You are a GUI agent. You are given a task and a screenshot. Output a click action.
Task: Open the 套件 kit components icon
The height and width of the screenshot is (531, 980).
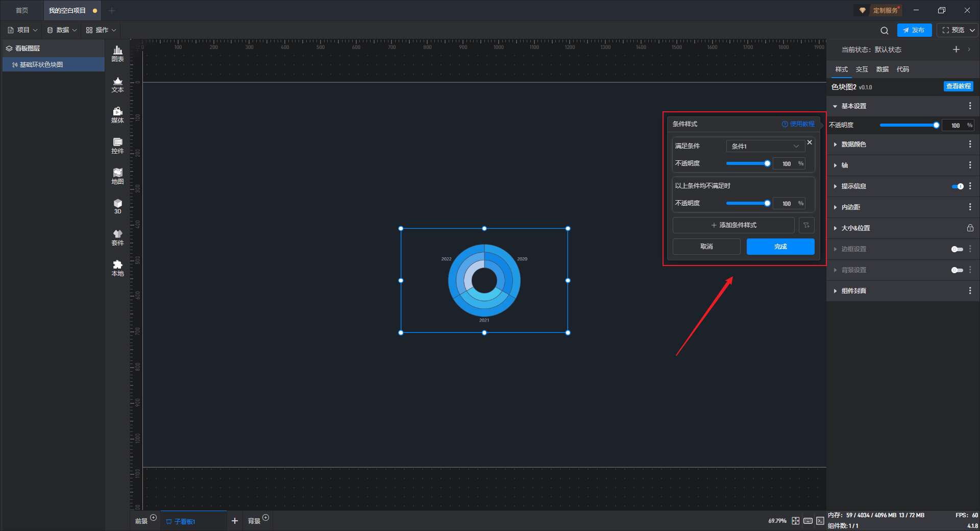(117, 237)
